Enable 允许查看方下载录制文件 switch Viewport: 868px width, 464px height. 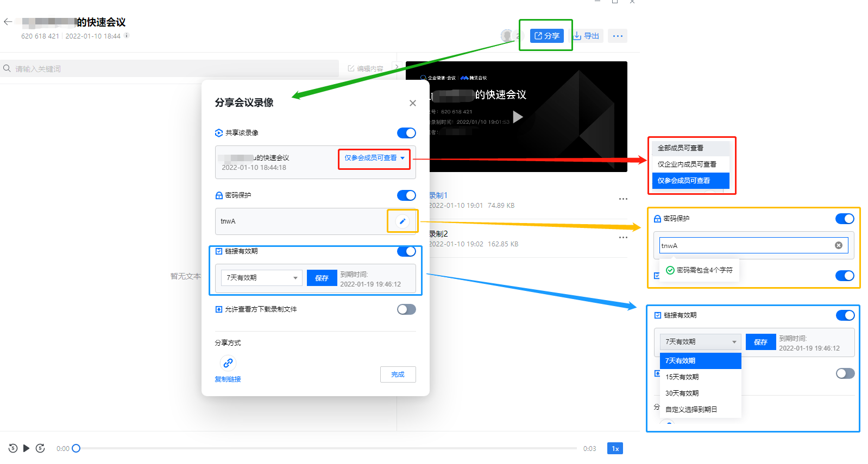coord(406,309)
